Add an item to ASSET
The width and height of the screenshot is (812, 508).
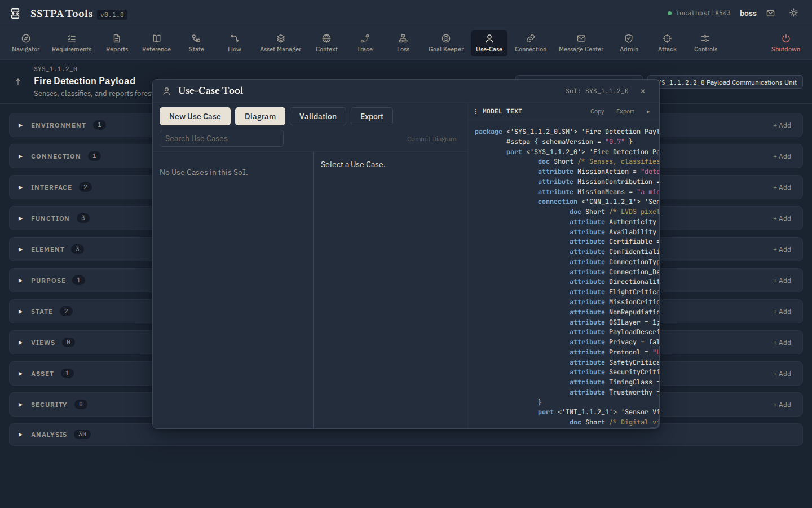click(x=782, y=374)
